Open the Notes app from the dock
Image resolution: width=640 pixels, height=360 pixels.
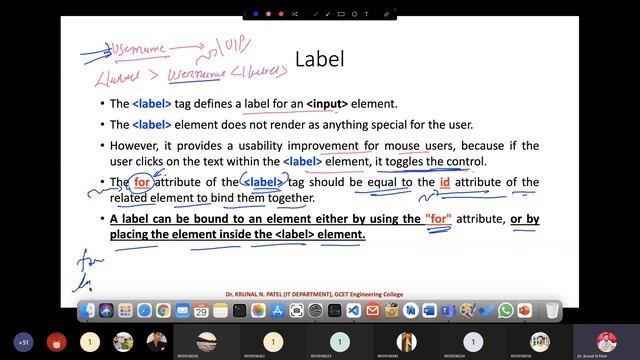(x=220, y=311)
